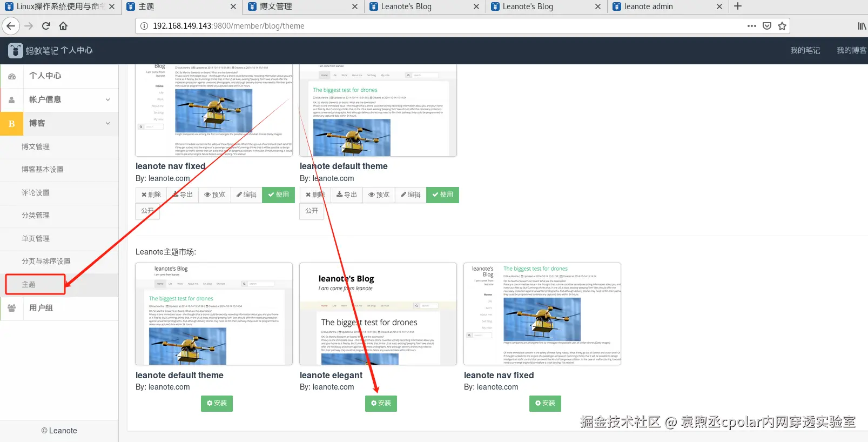Click the Pocket save icon
Image resolution: width=868 pixels, height=442 pixels.
click(766, 26)
